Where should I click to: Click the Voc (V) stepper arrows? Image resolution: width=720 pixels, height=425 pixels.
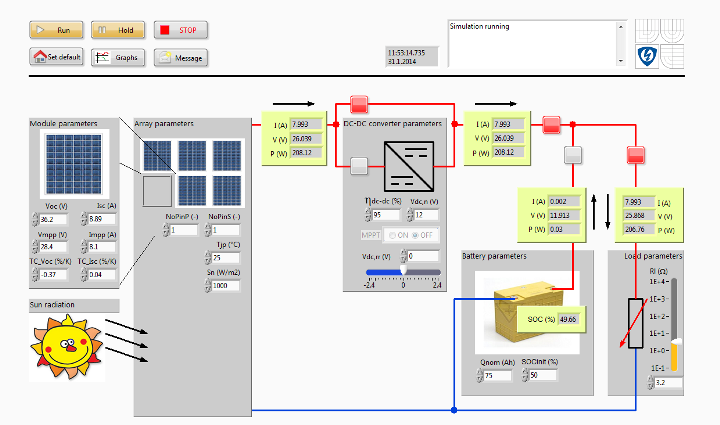point(35,219)
